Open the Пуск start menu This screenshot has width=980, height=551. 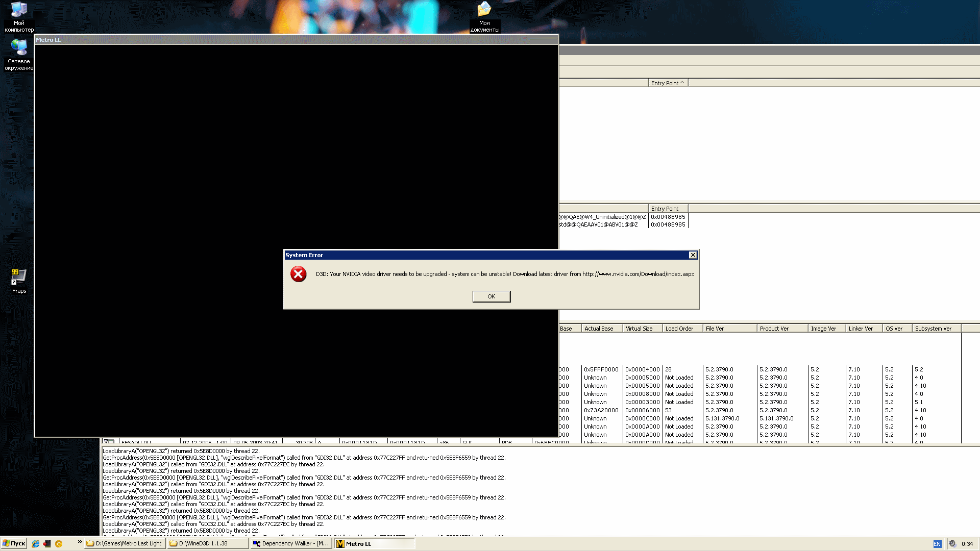click(x=14, y=543)
